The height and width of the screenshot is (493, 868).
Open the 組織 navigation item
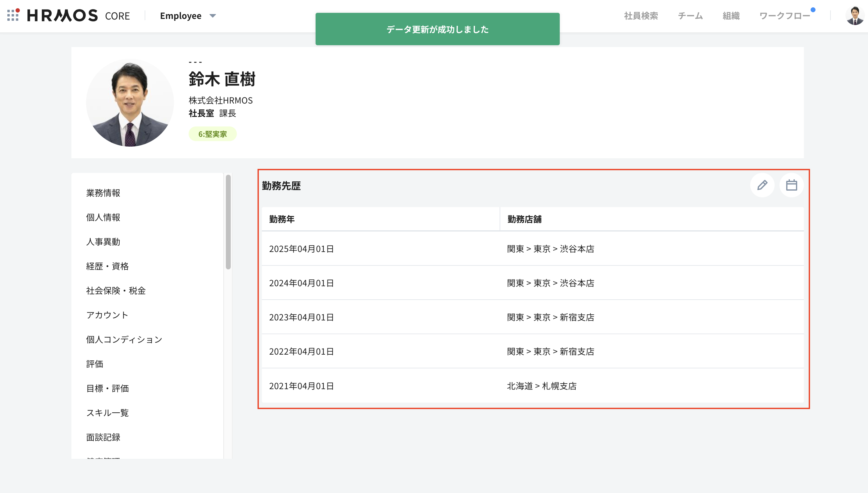coord(731,16)
